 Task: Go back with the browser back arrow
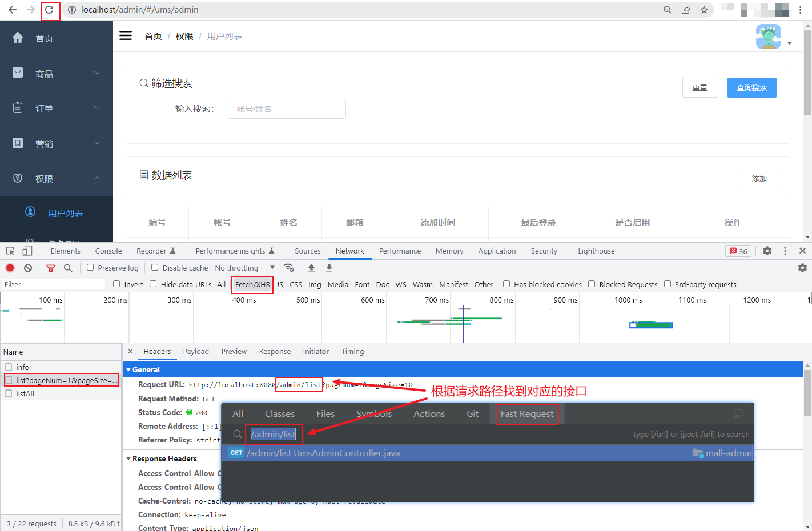[x=13, y=10]
